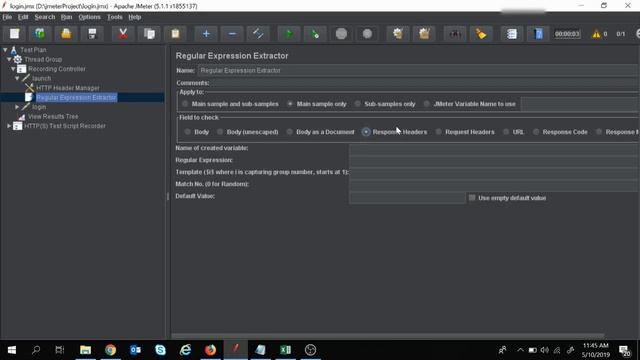Image resolution: width=640 pixels, height=360 pixels.
Task: Click the Template input field
Action: coord(494,173)
